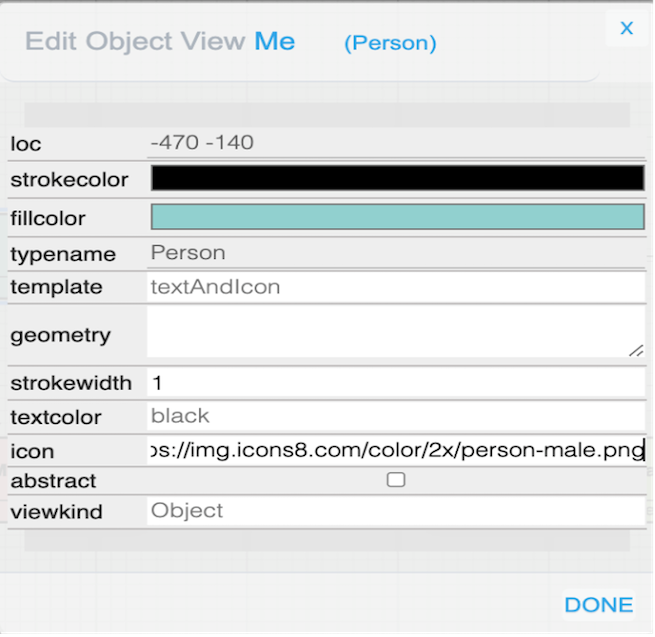Click the 'fillcolor' row label
Screen dimensions: 655x637
pyautogui.click(x=48, y=218)
